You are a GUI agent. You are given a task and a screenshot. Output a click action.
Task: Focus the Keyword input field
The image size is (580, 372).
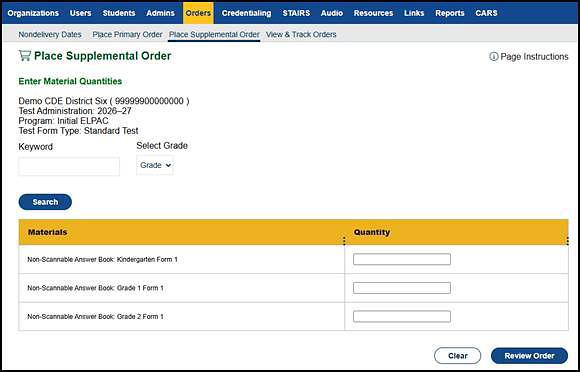coord(69,167)
